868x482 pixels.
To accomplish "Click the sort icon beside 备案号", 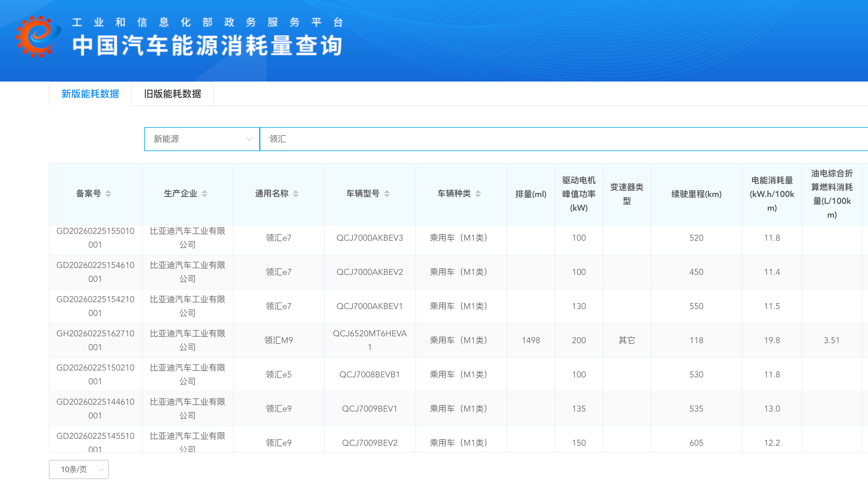I will [x=108, y=194].
